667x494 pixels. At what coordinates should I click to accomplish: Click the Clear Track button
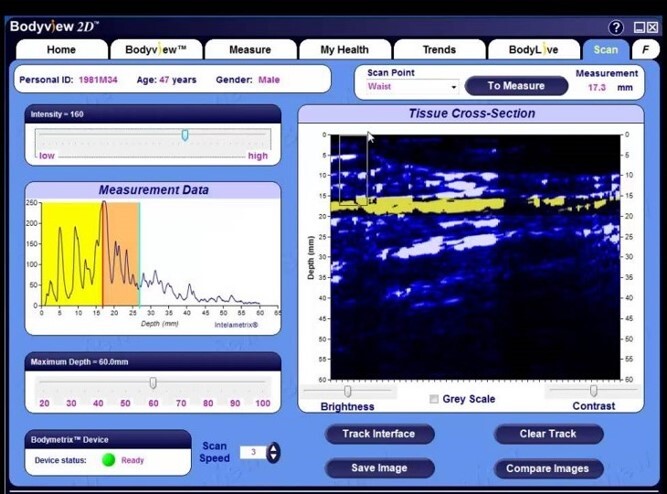coord(548,434)
